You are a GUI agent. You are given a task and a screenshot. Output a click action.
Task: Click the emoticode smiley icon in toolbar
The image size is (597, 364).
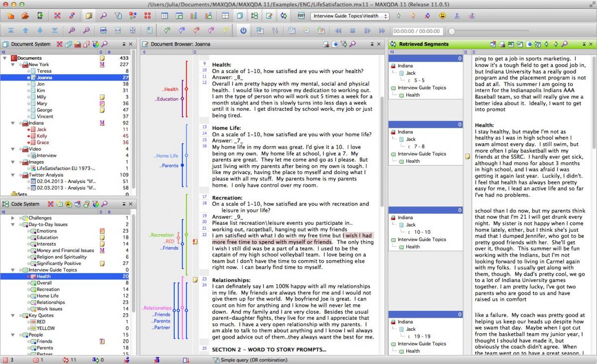(442, 15)
